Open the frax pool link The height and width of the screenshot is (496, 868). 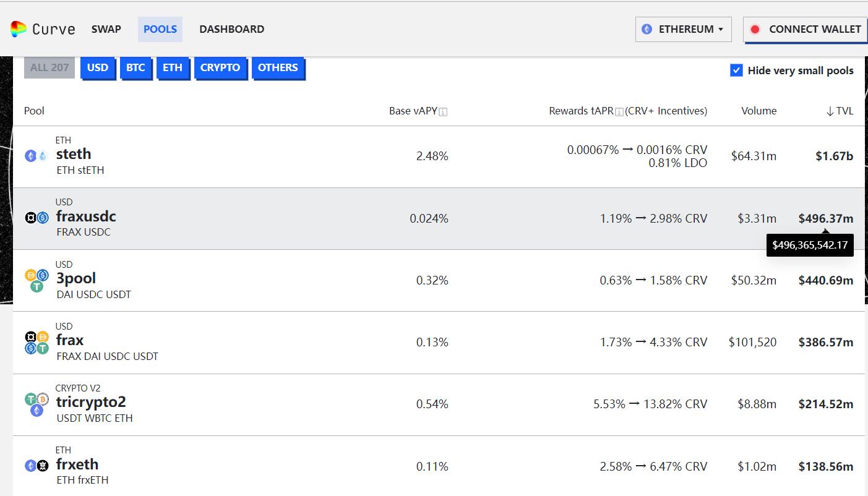click(x=70, y=340)
